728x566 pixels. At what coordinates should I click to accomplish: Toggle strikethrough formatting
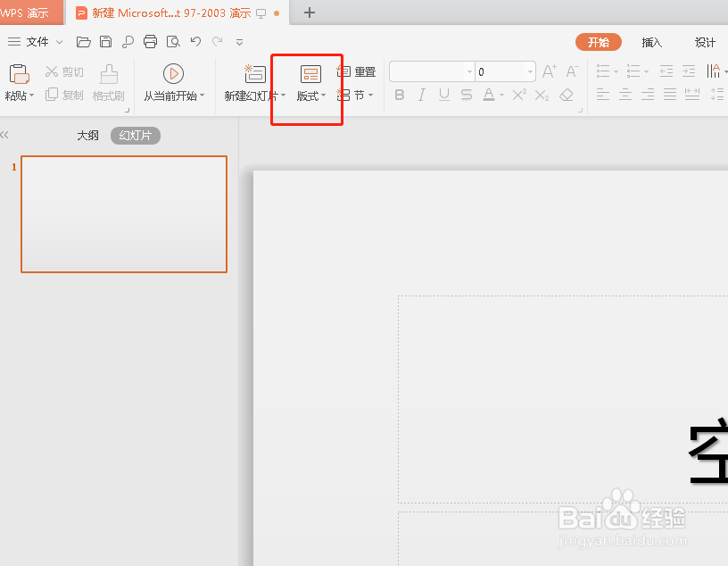467,96
